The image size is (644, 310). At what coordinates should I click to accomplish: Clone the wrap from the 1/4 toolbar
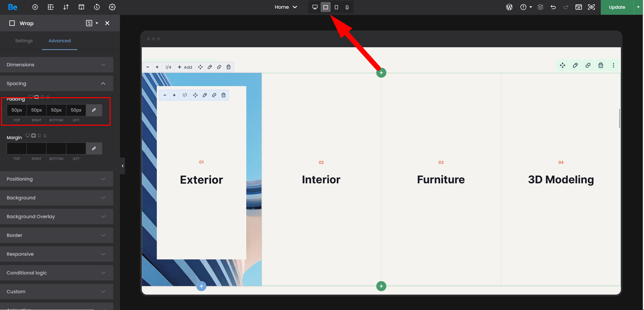coord(219,67)
